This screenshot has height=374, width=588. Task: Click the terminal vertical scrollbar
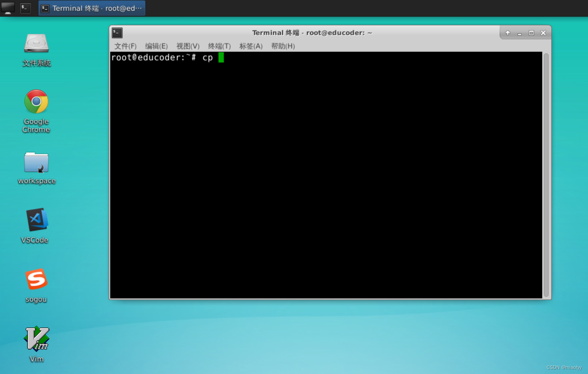[x=546, y=175]
